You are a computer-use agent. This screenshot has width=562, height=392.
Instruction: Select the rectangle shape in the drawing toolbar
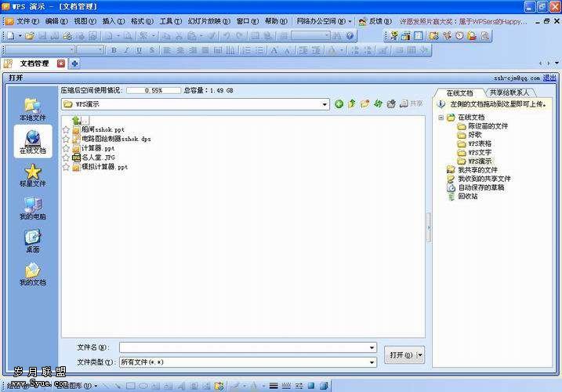click(x=130, y=386)
